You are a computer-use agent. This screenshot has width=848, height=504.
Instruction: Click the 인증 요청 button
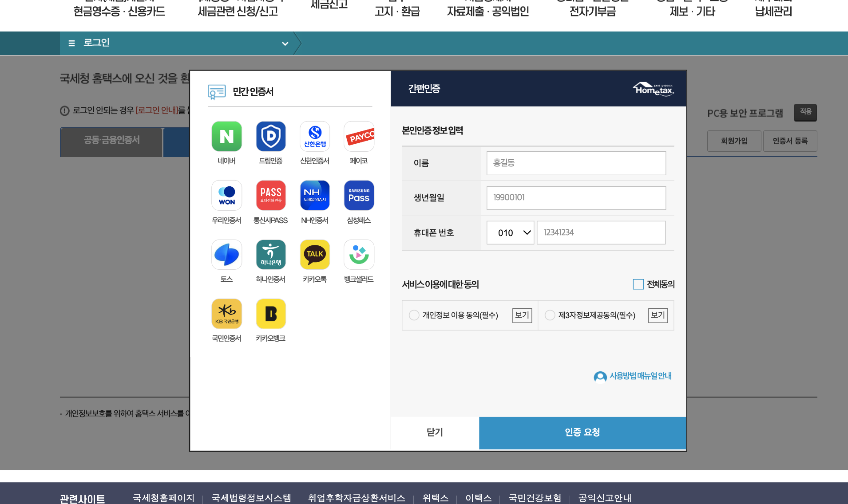pos(583,433)
